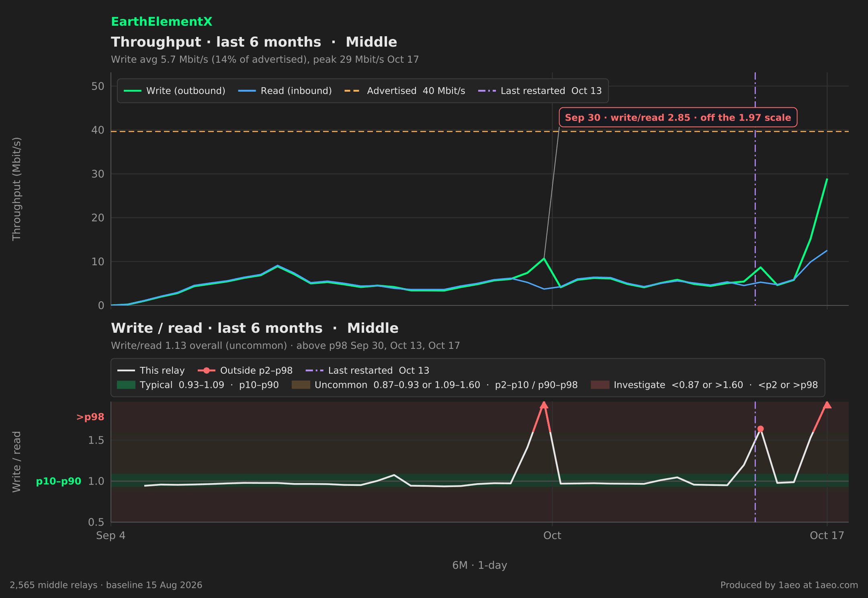Viewport: 868px width, 598px height.
Task: Click the 2,565 middle relays baseline note
Action: [106, 585]
